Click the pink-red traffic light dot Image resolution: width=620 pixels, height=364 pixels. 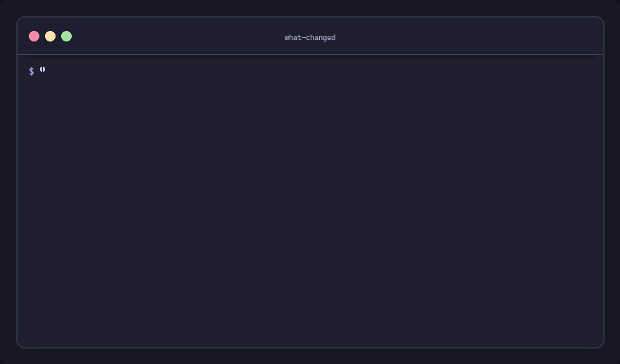34,37
